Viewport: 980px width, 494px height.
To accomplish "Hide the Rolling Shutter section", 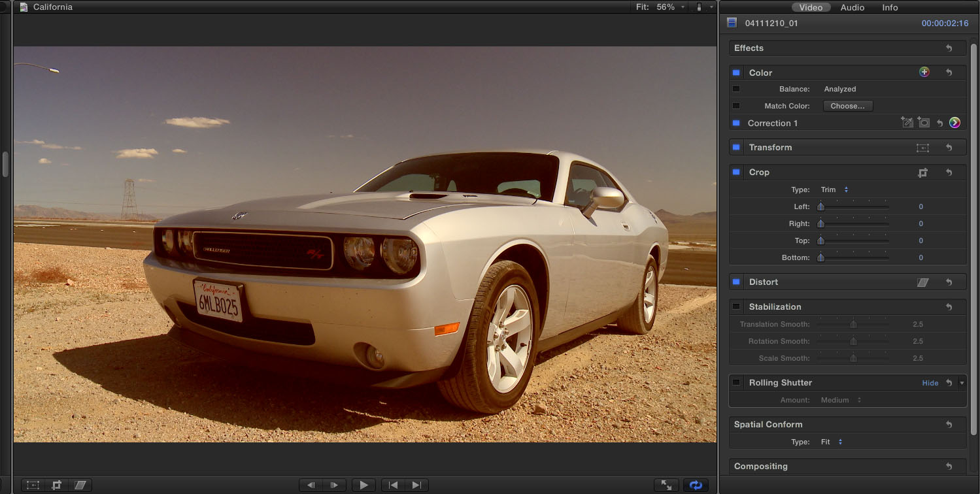I will point(930,383).
